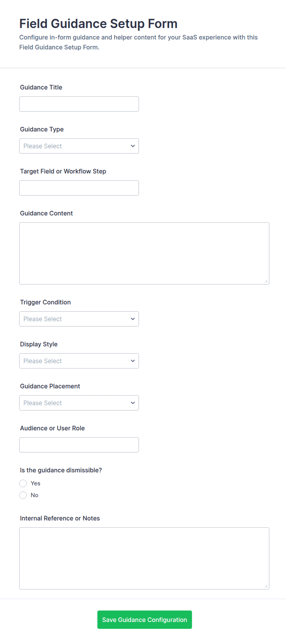Screen dimensions: 286x644
Task: Click the Guidance Placement chevron arrow
Action: [x=133, y=403]
